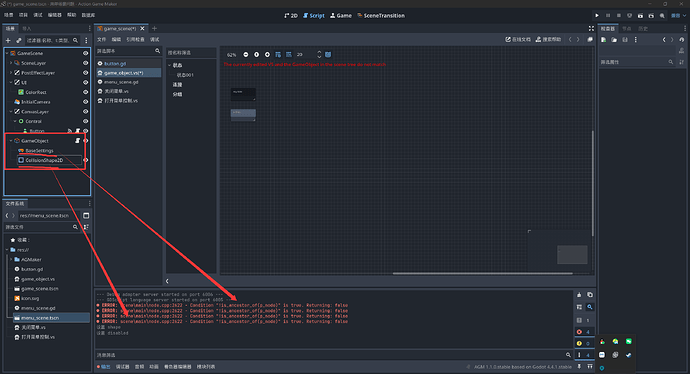Select button.gd in the script list
Viewport: 690px width, 374px height.
128,63
